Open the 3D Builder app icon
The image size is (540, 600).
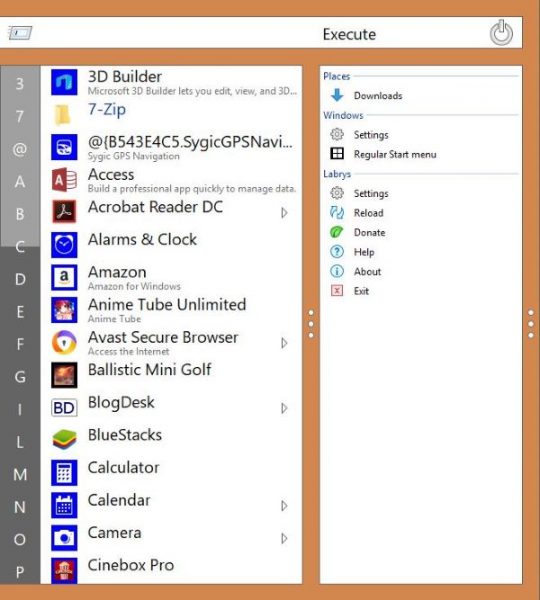click(x=64, y=82)
